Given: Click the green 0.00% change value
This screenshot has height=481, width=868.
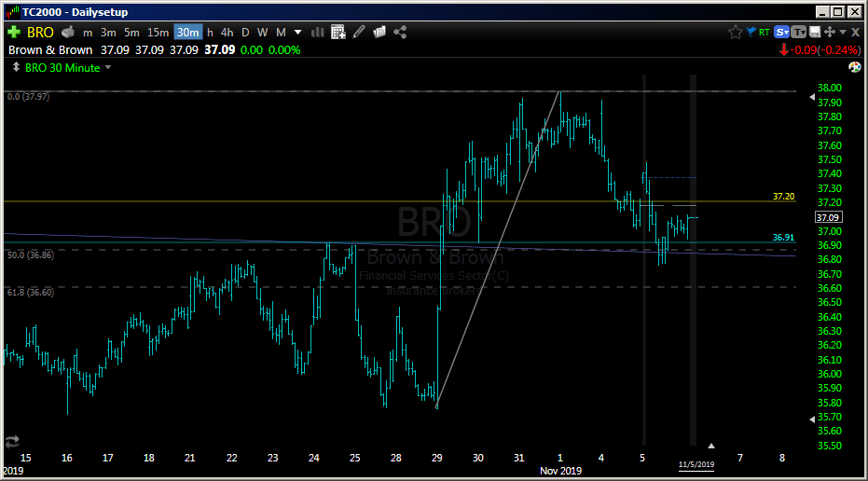Looking at the screenshot, I should (284, 49).
